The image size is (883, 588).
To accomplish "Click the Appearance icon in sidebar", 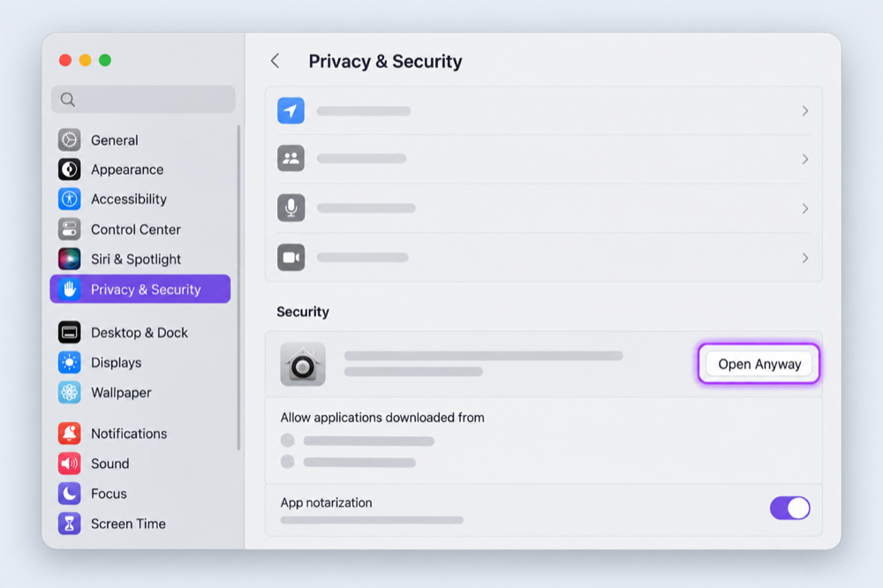I will (69, 170).
